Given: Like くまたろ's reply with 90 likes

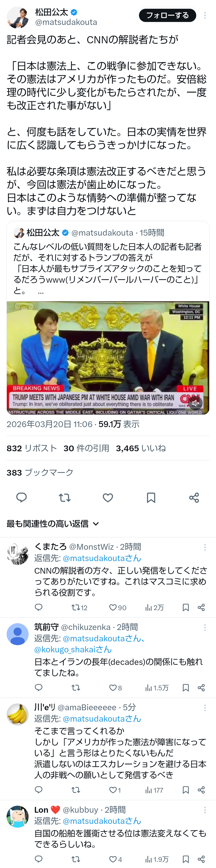Looking at the screenshot, I should 117,608.
